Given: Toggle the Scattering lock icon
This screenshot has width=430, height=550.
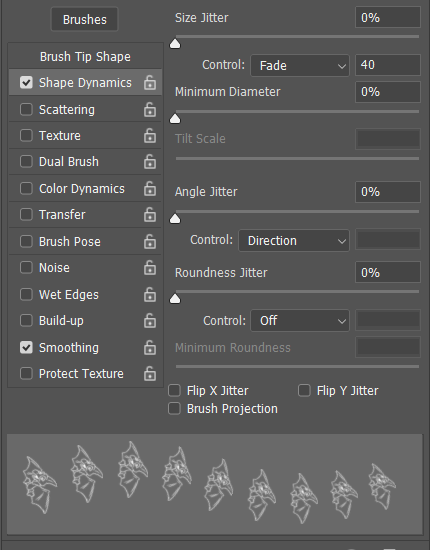Looking at the screenshot, I should tap(150, 110).
